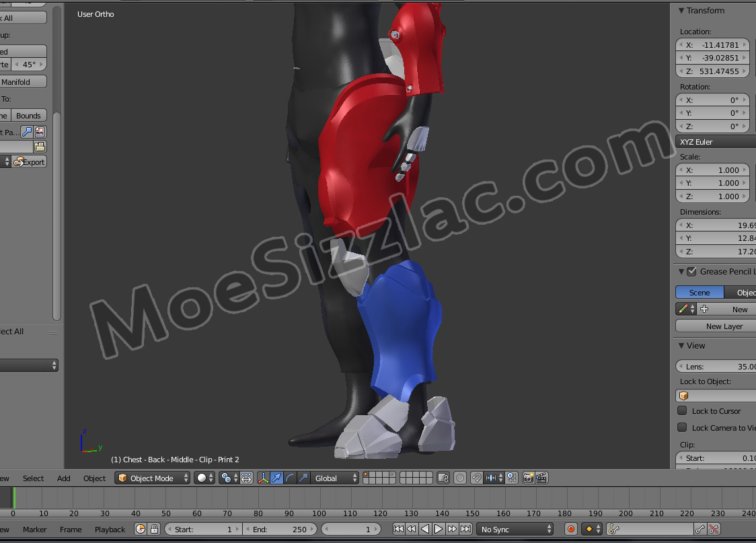The width and height of the screenshot is (756, 543).
Task: Click the Lock to Object cube icon
Action: (x=683, y=396)
